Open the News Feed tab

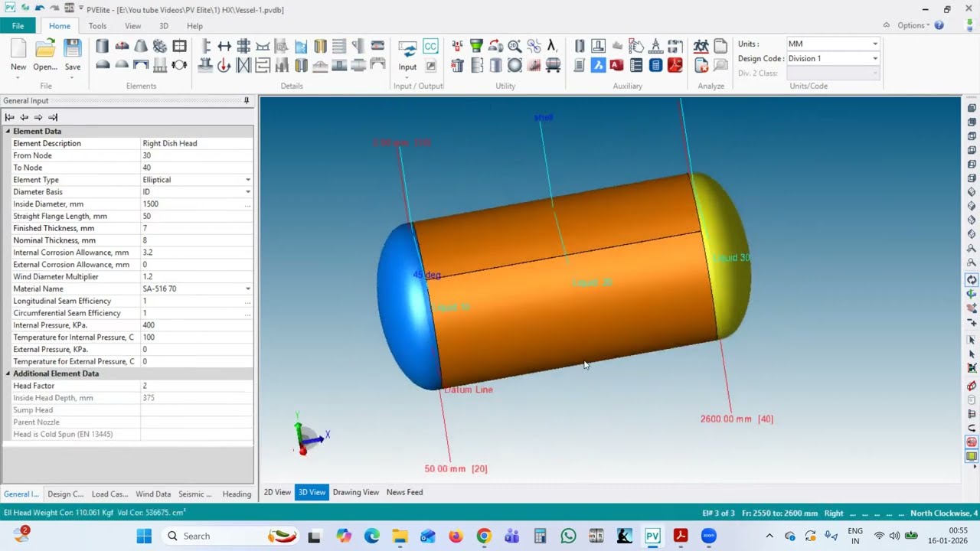click(404, 492)
